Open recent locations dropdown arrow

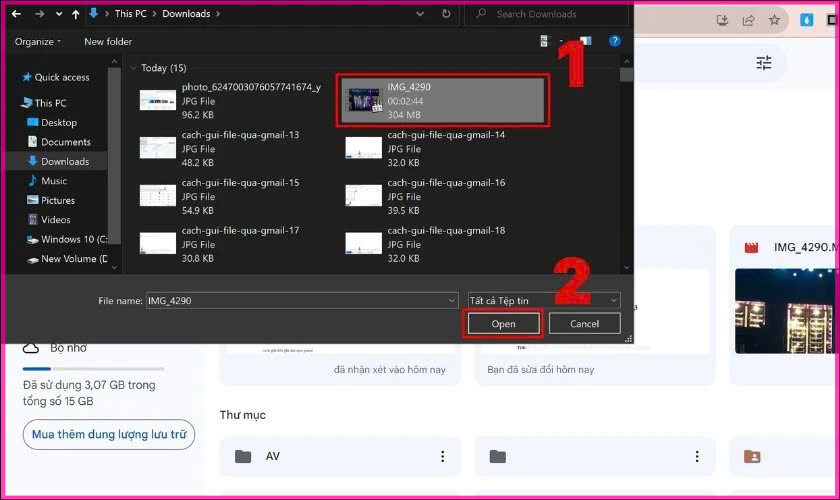pyautogui.click(x=59, y=14)
